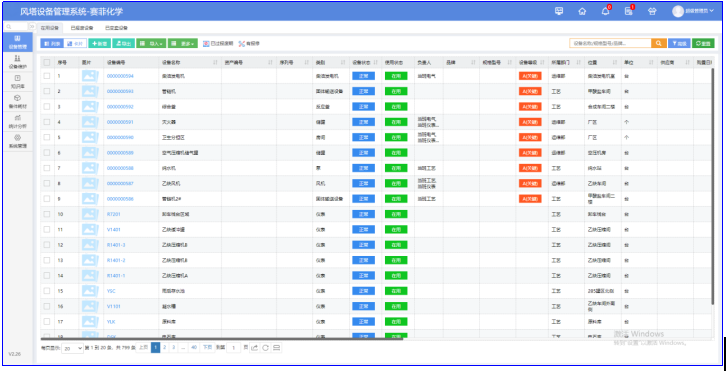The height and width of the screenshot is (371, 726).
Task: Check the checkbox for row 1
Action: [47, 76]
